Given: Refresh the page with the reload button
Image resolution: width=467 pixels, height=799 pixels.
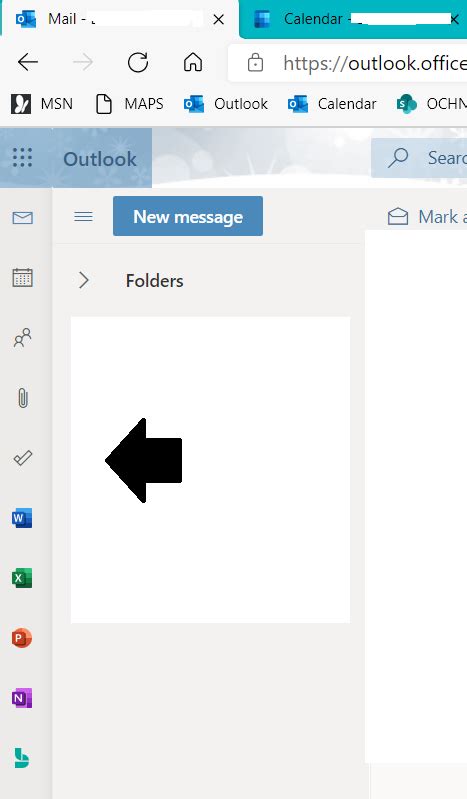Looking at the screenshot, I should pos(138,63).
